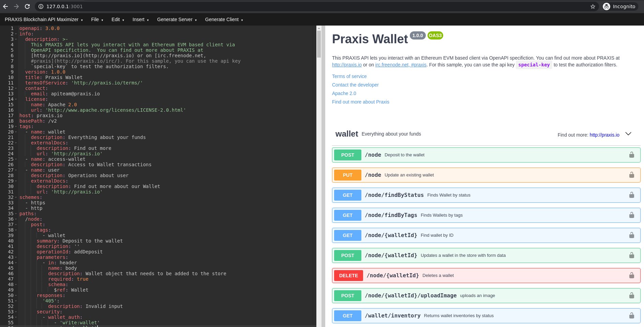This screenshot has height=327, width=644.
Task: Click lock icon on Updates a wallet row
Action: pyautogui.click(x=632, y=255)
